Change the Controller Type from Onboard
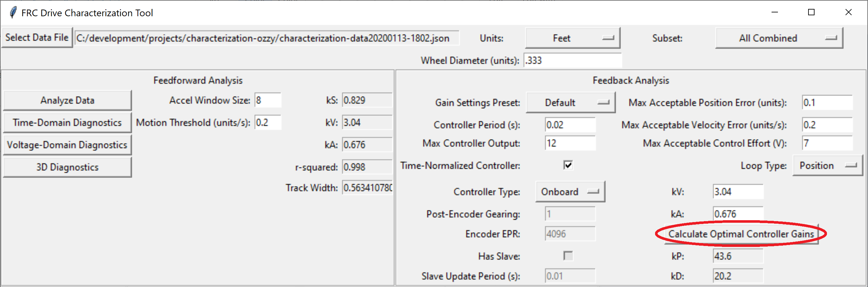Screen dimensions: 868x287 point(570,191)
